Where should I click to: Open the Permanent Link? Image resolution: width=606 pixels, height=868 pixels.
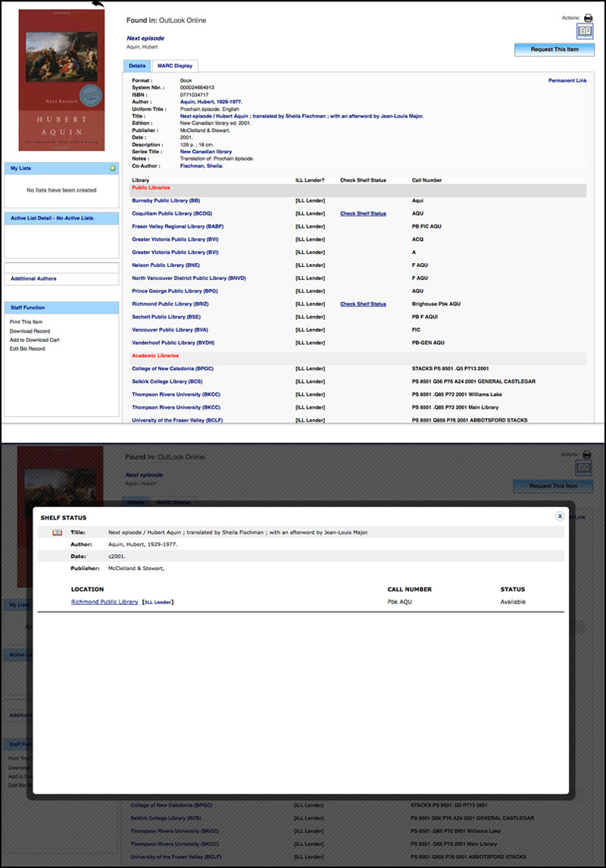[567, 80]
